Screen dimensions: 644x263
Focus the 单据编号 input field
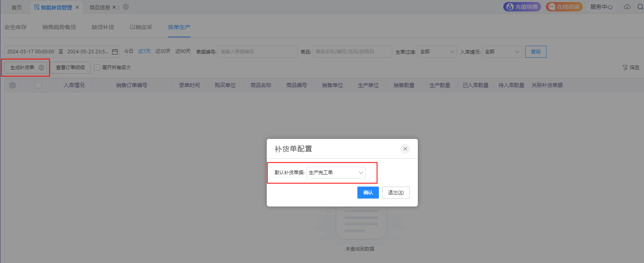[x=258, y=52]
